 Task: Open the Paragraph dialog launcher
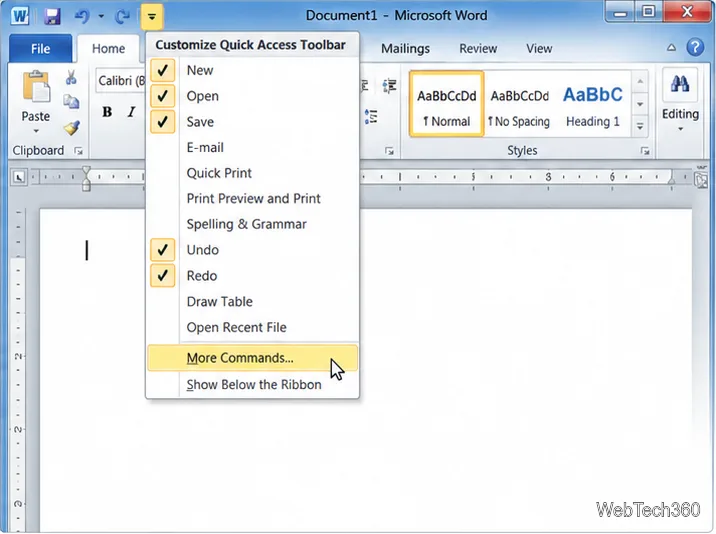tap(389, 151)
